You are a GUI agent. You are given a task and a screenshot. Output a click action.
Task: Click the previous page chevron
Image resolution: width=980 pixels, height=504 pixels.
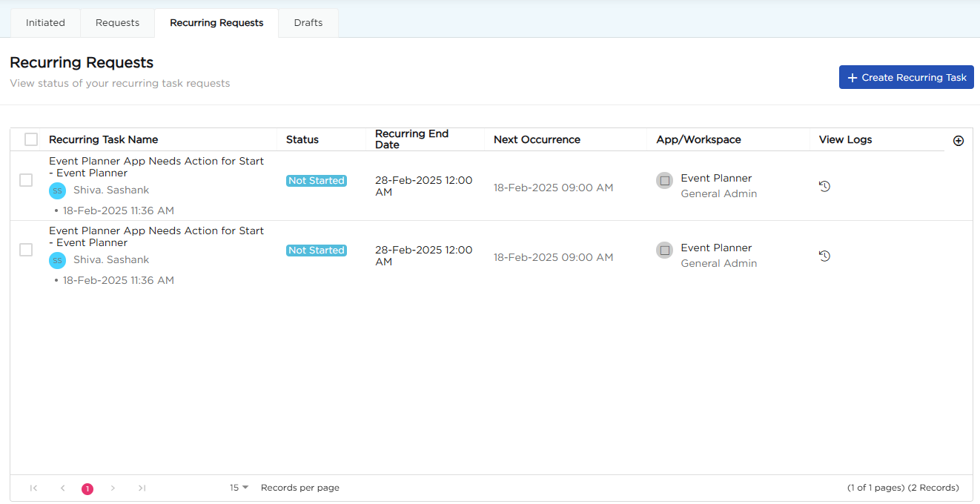pyautogui.click(x=62, y=488)
